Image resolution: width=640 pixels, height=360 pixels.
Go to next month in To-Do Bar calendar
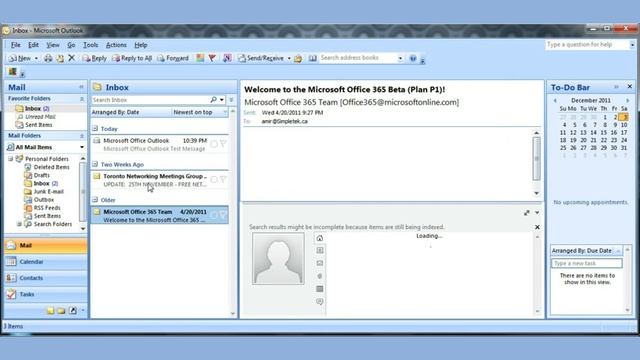(x=627, y=100)
